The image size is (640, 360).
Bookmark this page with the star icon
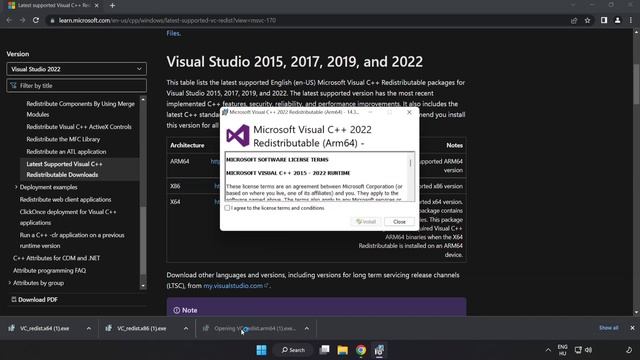[x=587, y=20]
